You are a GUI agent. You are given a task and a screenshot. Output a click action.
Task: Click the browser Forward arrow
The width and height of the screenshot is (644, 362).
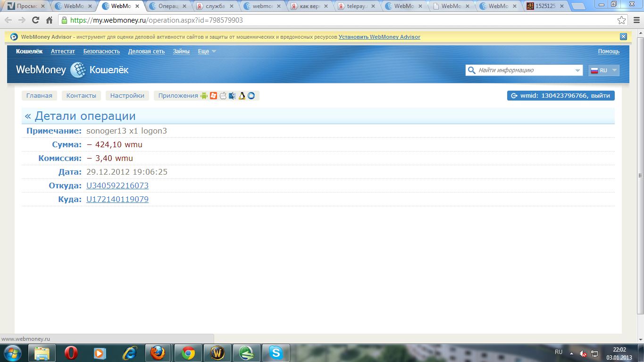tap(22, 20)
